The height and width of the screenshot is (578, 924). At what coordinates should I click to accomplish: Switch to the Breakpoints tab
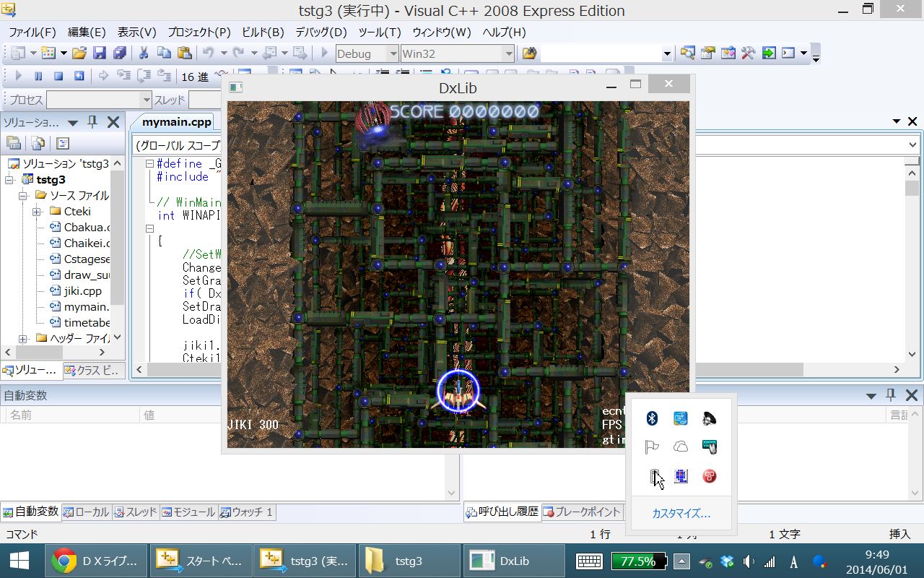[x=582, y=512]
